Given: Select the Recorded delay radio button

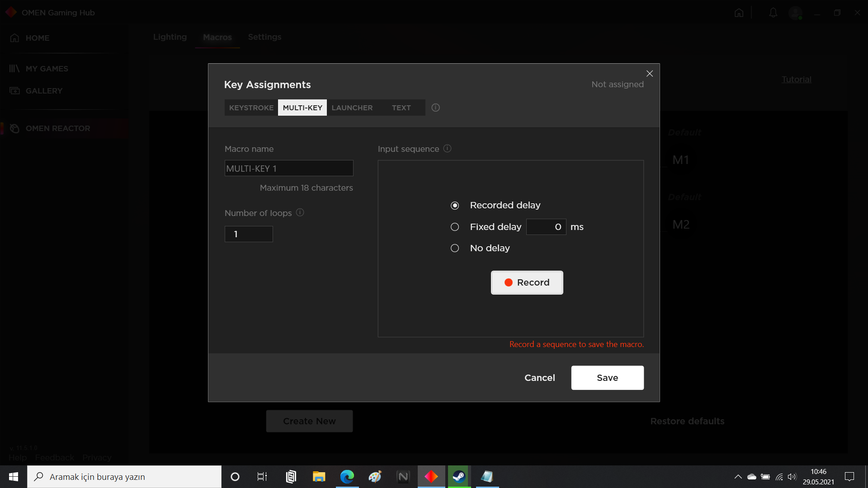Looking at the screenshot, I should pos(455,205).
